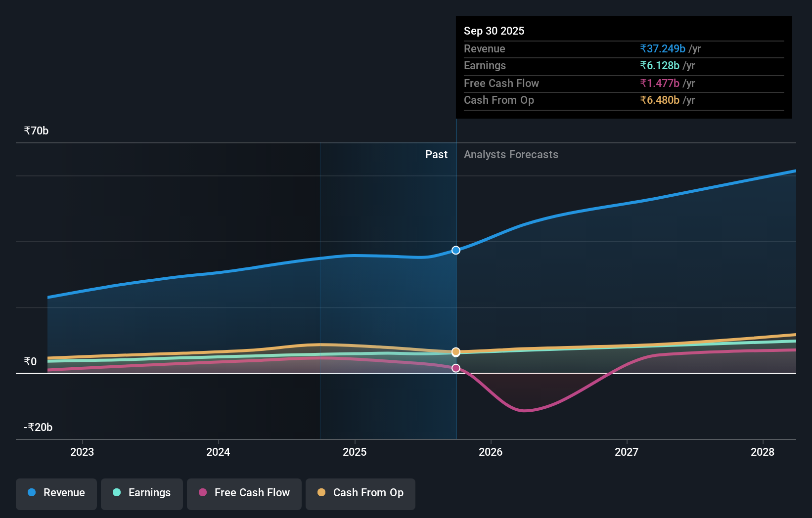Click the blue Revenue legend dot

33,492
